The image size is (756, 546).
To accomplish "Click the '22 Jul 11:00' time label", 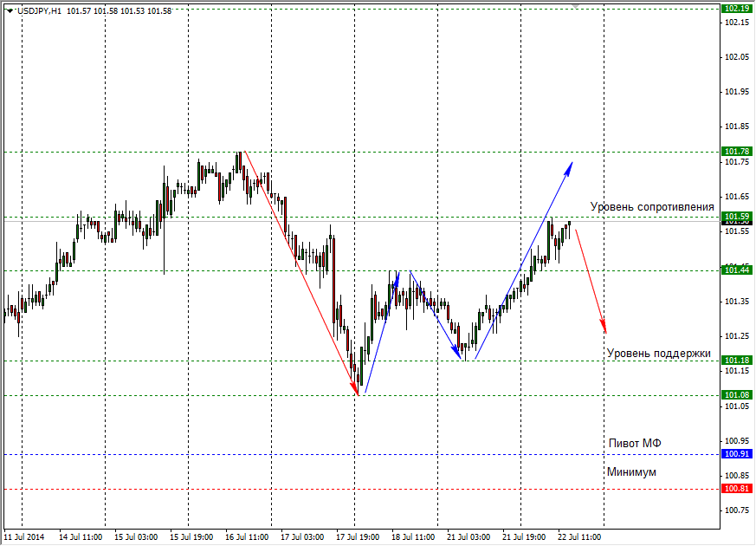I will (579, 536).
